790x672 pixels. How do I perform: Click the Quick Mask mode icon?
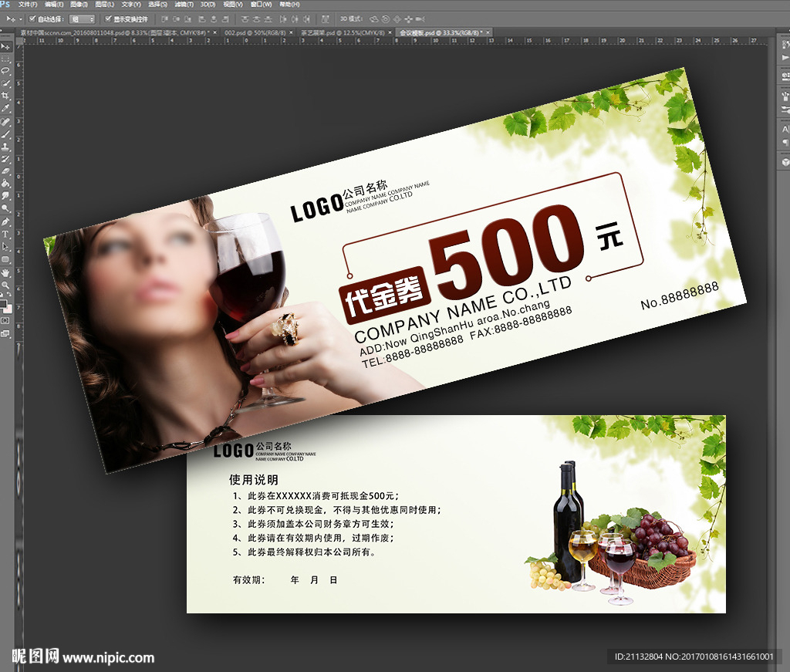tap(5, 320)
